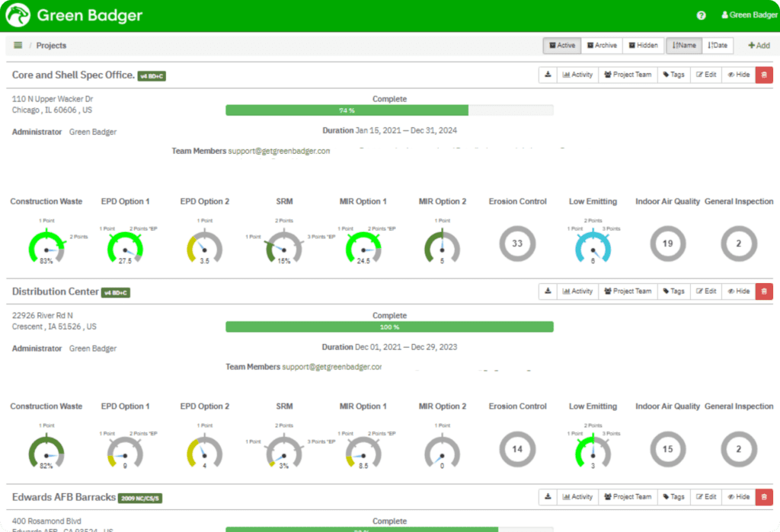
Task: Delete the Distribution Center project
Action: point(764,291)
